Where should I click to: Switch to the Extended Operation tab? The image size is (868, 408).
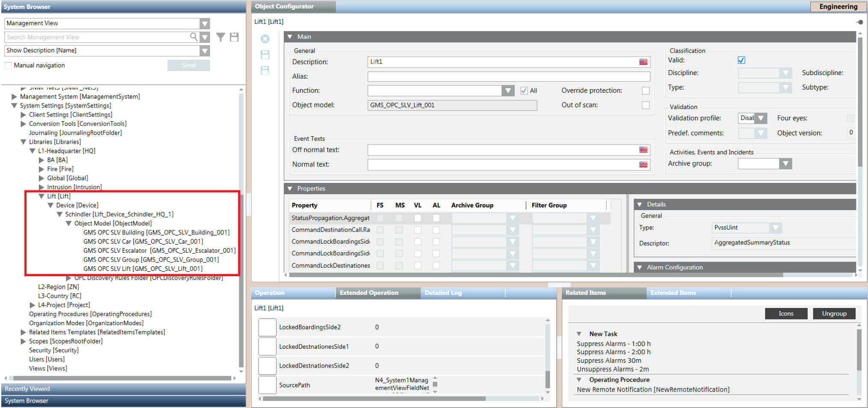(369, 293)
